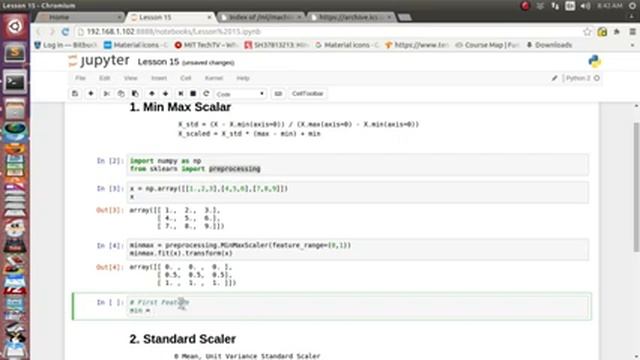
Task: Open the Course Map bookmark
Action: tap(488, 45)
